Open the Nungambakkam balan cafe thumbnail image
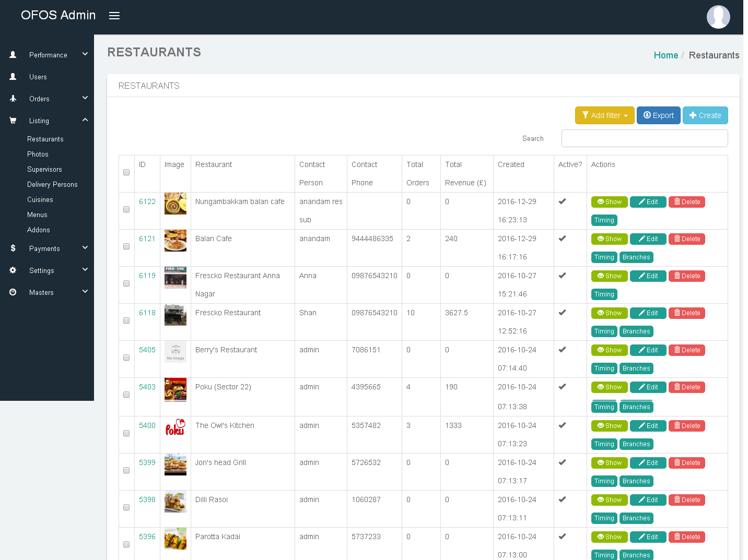Screen dimensions: 748x560 point(176,204)
